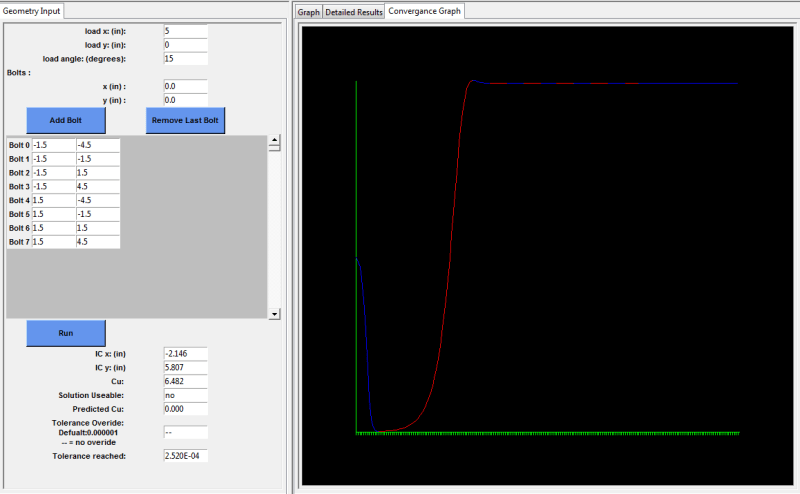Click the Tolerance Overide input field

point(185,432)
